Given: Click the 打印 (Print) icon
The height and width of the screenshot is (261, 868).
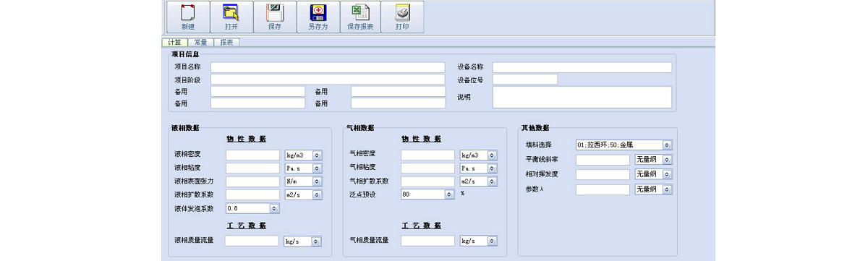Looking at the screenshot, I should [402, 17].
